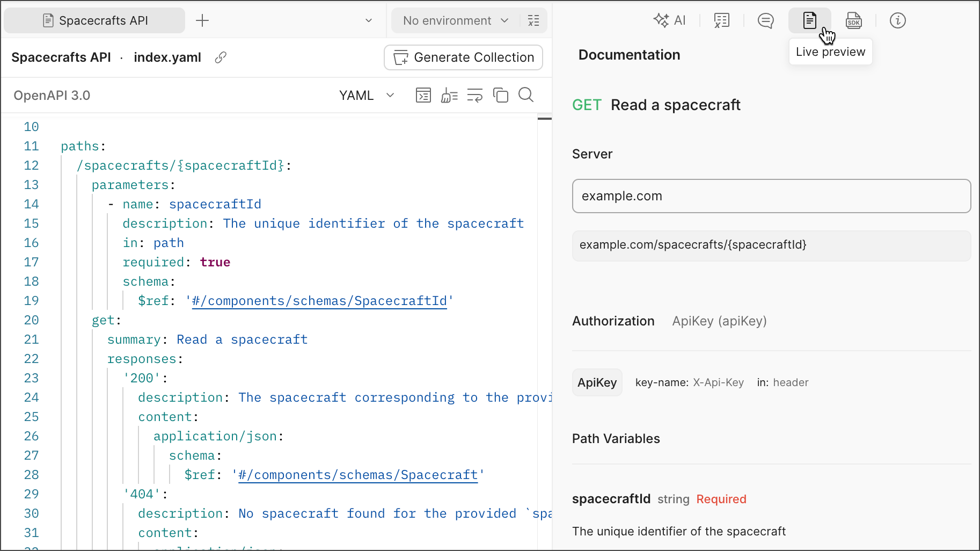Toggle word wrap in the editor
980x551 pixels.
[x=475, y=96]
